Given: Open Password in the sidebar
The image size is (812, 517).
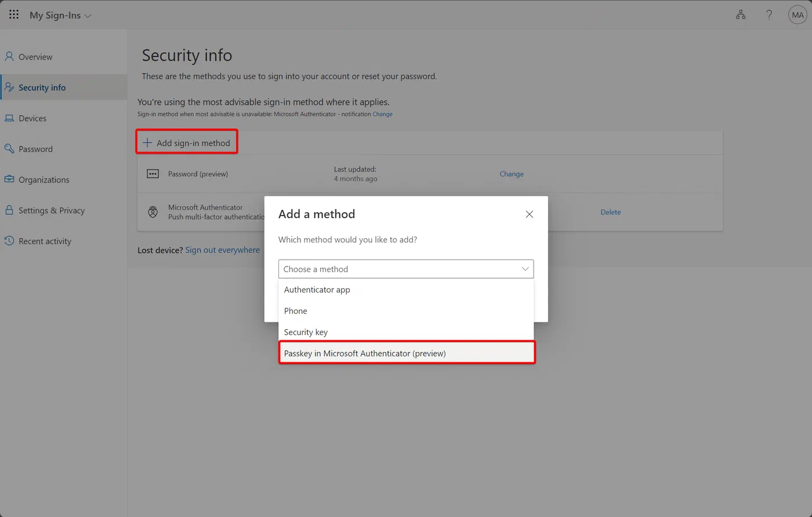Looking at the screenshot, I should click(x=64, y=149).
